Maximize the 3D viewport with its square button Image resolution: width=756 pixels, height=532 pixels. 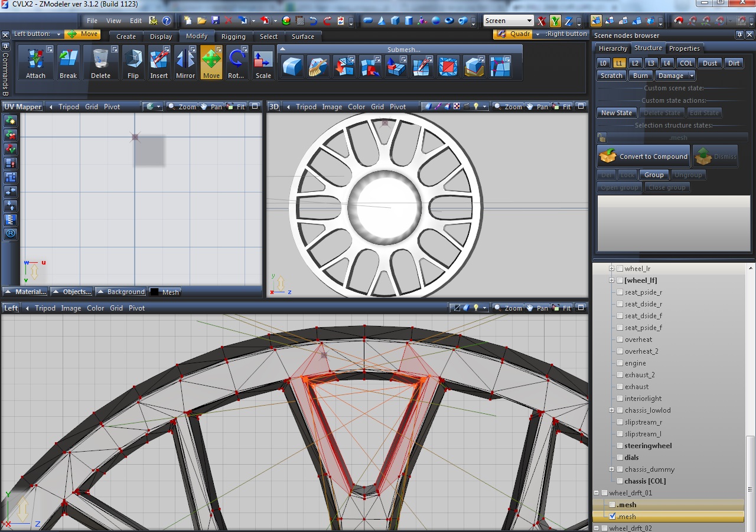point(581,107)
